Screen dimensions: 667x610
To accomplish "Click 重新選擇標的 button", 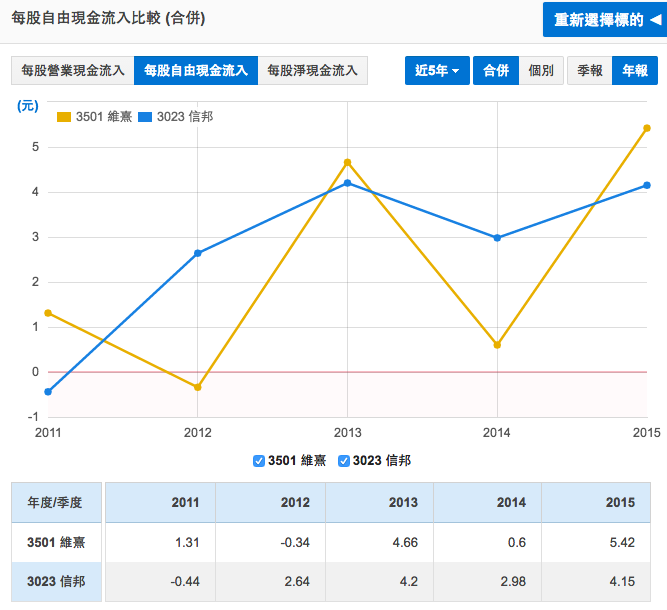I will click(x=602, y=20).
